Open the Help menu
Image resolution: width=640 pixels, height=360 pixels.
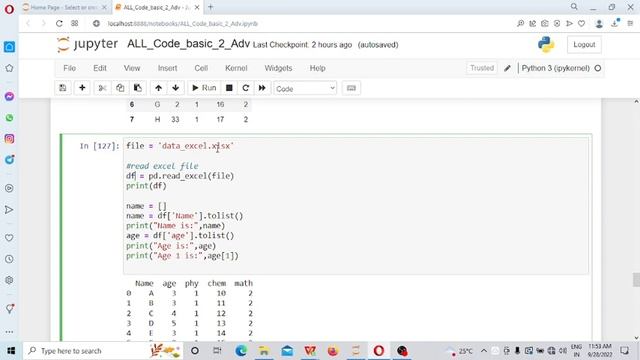pos(317,68)
